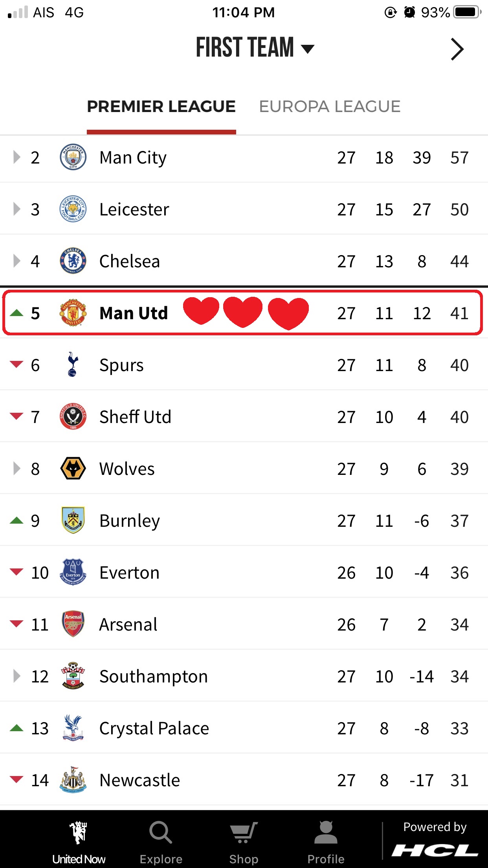Tap the Leicester City club crest
488x868 pixels.
click(73, 209)
